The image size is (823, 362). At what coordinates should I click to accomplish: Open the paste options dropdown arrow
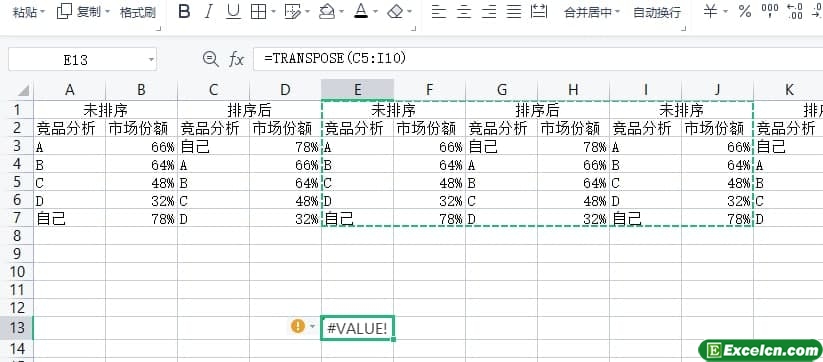[x=43, y=12]
